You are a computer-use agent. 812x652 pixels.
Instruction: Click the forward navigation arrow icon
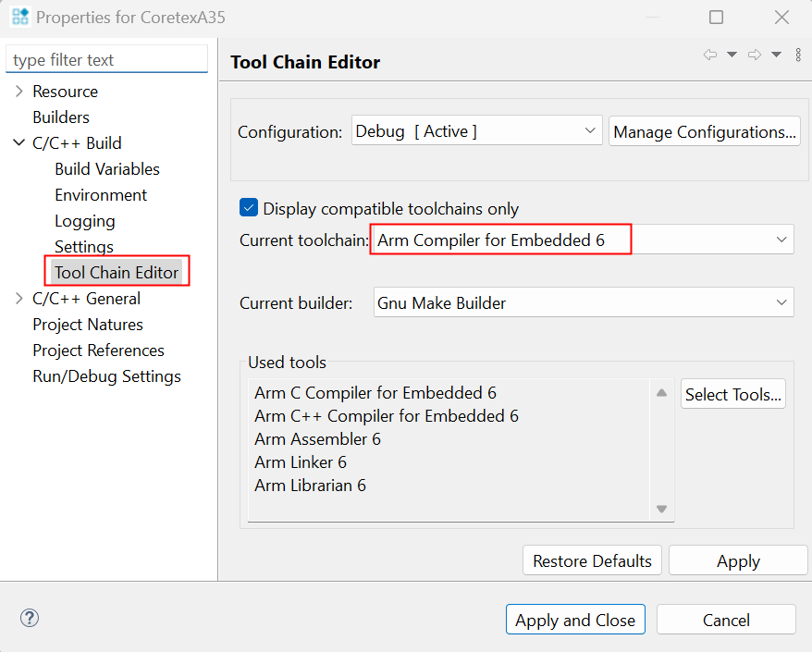[x=755, y=55]
